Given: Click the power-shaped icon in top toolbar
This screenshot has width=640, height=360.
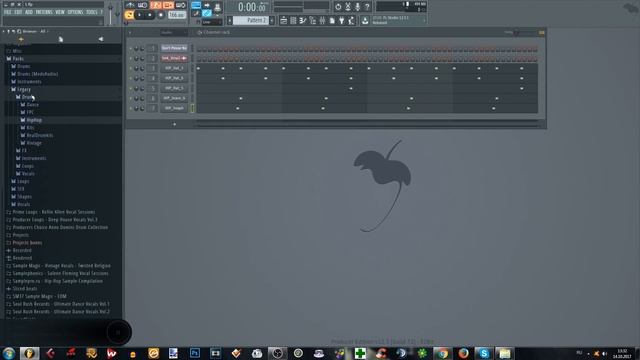Looking at the screenshot, I should click(x=338, y=7).
